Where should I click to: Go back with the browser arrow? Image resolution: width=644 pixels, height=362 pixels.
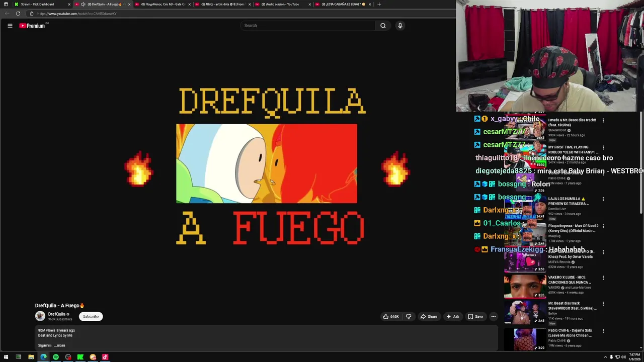point(7,14)
